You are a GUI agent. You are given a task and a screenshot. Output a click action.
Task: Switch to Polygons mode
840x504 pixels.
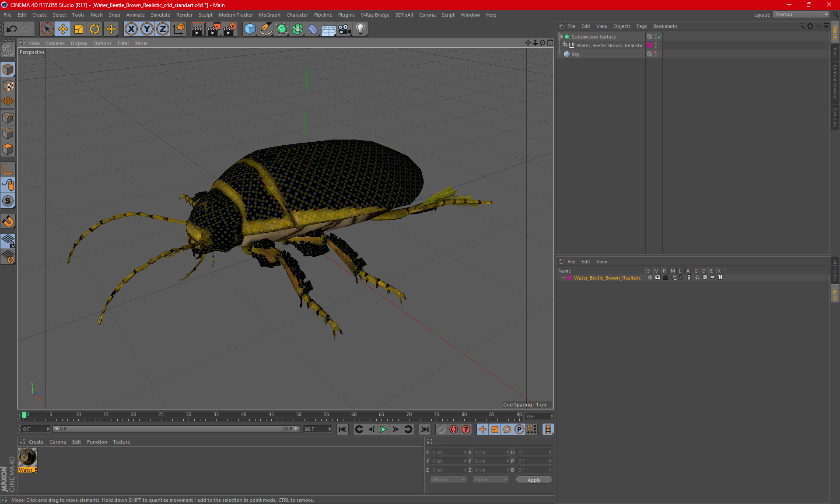click(8, 149)
